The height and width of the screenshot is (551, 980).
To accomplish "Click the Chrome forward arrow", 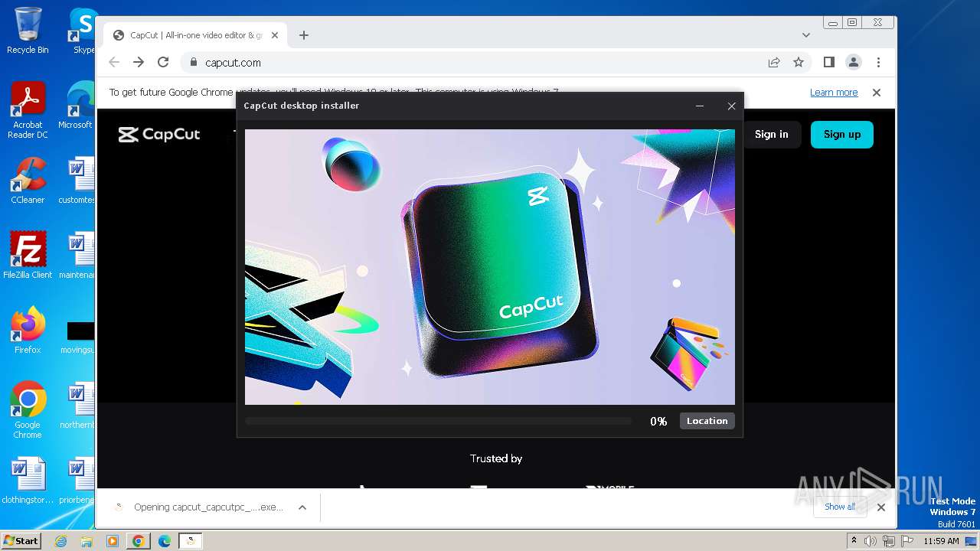I will (139, 62).
